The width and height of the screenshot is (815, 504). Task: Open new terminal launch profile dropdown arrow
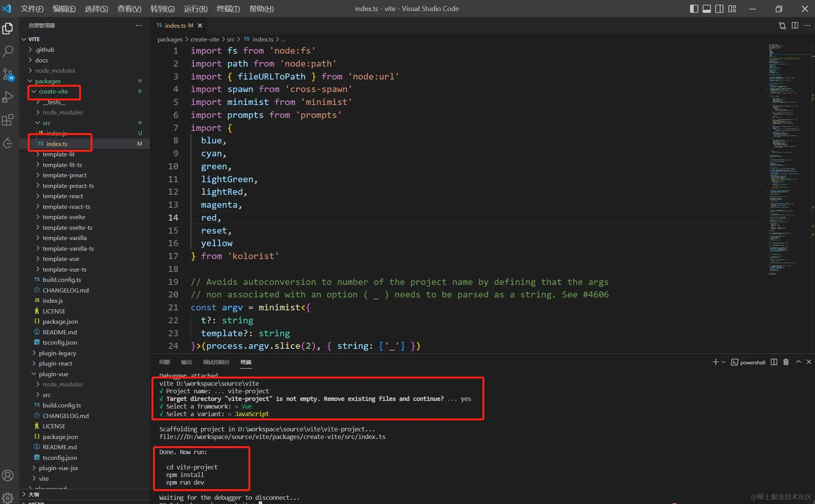724,362
